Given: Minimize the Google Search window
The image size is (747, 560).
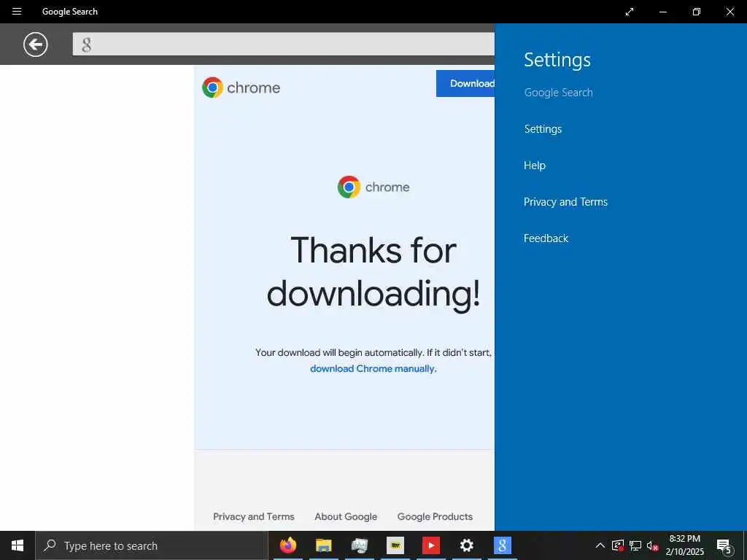Looking at the screenshot, I should (662, 12).
